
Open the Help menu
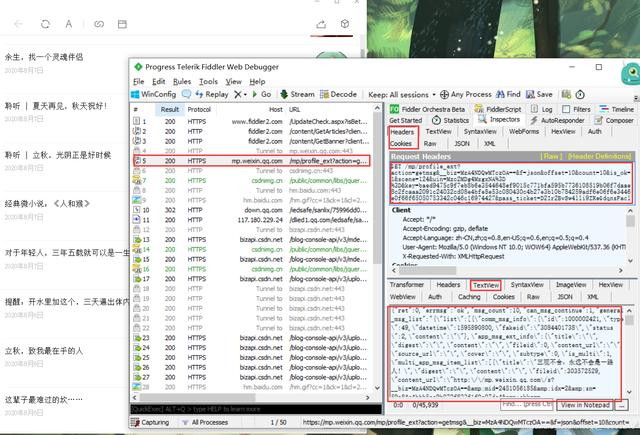coord(257,81)
